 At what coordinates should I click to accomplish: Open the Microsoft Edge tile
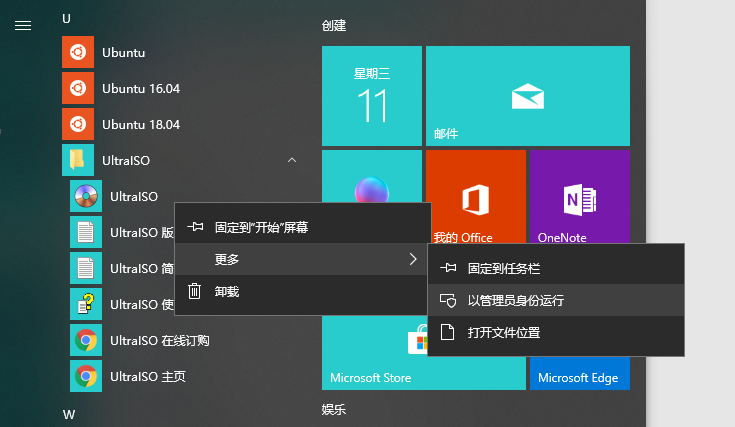pos(580,374)
